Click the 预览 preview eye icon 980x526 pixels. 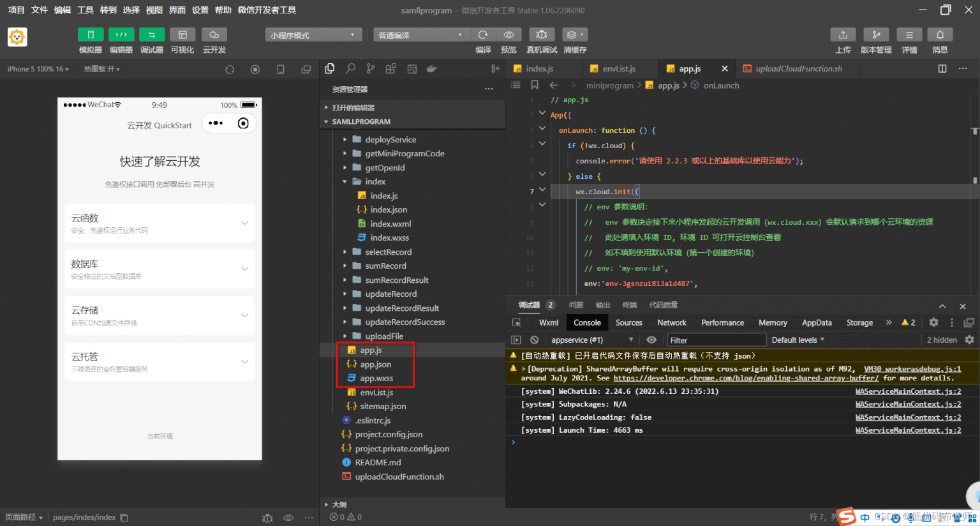[509, 34]
